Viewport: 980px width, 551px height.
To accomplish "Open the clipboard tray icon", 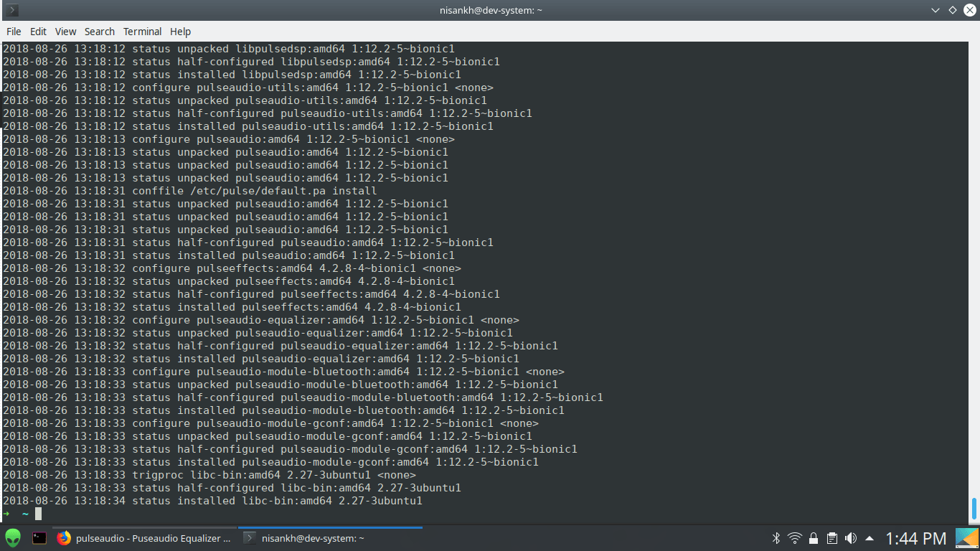I will coord(832,538).
